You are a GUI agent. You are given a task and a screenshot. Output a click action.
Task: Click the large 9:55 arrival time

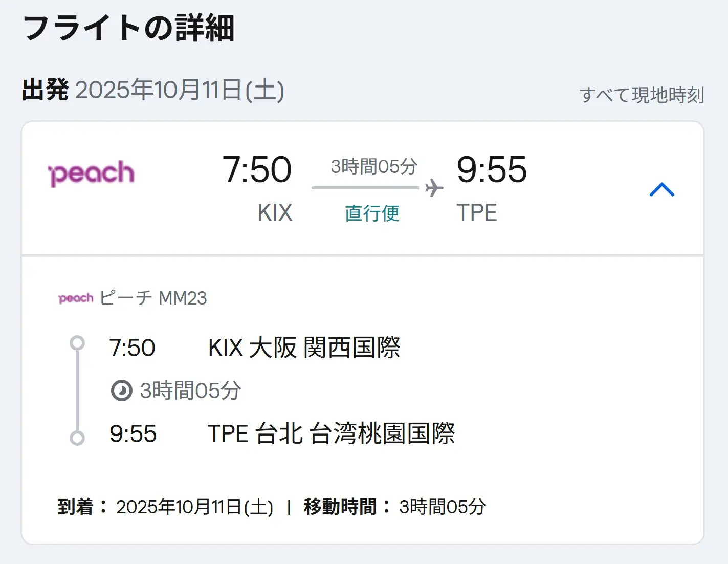pyautogui.click(x=491, y=169)
